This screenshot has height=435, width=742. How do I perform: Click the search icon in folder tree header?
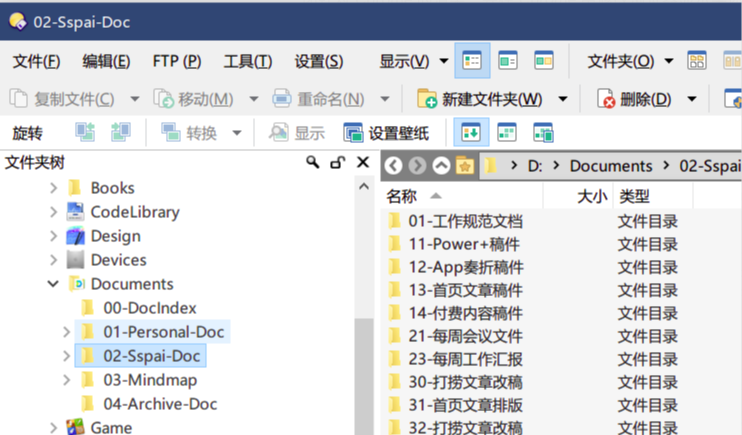pyautogui.click(x=313, y=163)
